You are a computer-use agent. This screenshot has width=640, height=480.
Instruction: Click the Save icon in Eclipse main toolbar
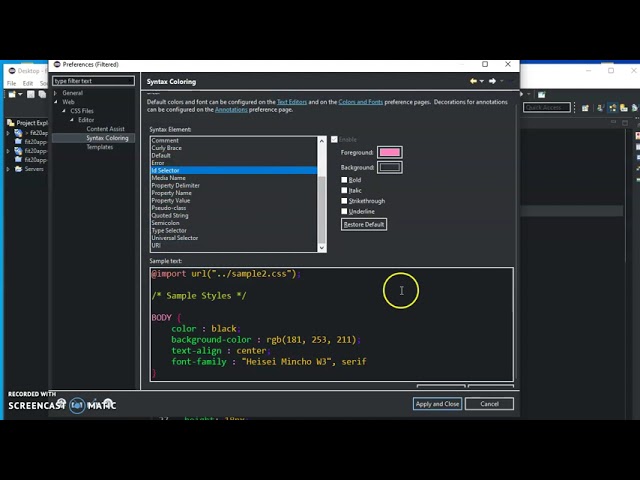click(31, 94)
